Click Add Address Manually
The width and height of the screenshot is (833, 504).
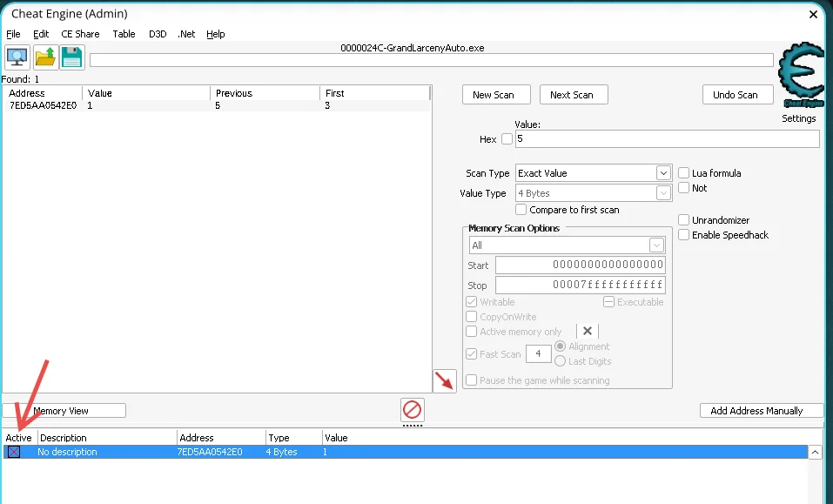(762, 411)
